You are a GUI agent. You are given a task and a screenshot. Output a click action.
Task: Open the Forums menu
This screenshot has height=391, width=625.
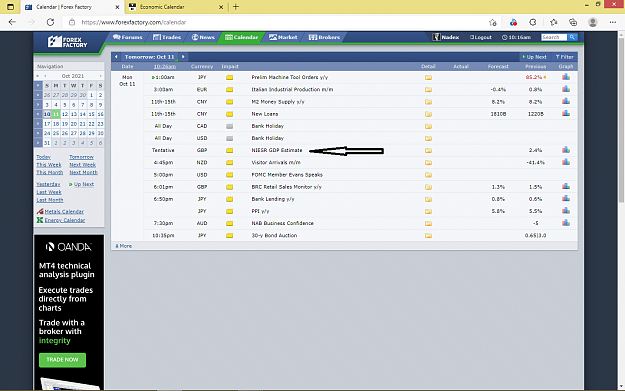point(128,37)
